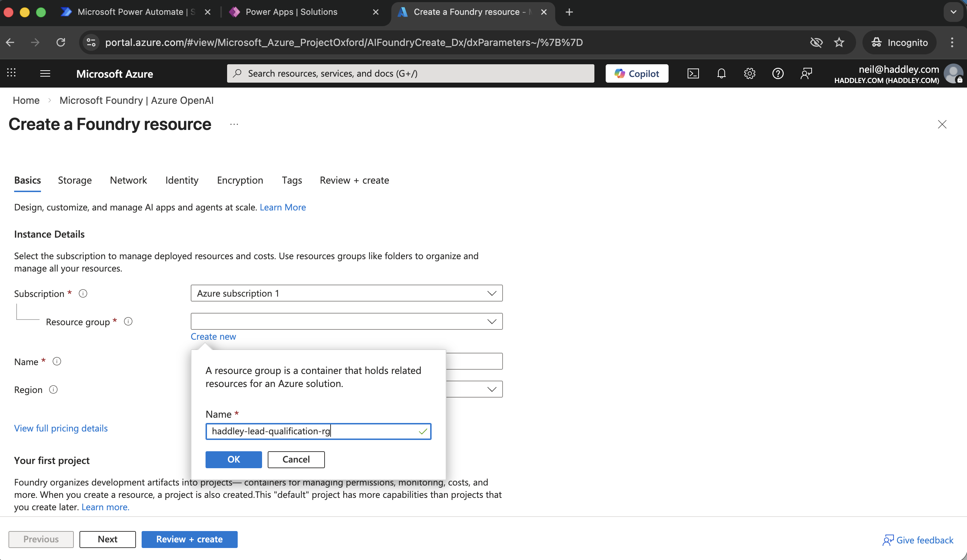Click the Name field info icon

[57, 361]
